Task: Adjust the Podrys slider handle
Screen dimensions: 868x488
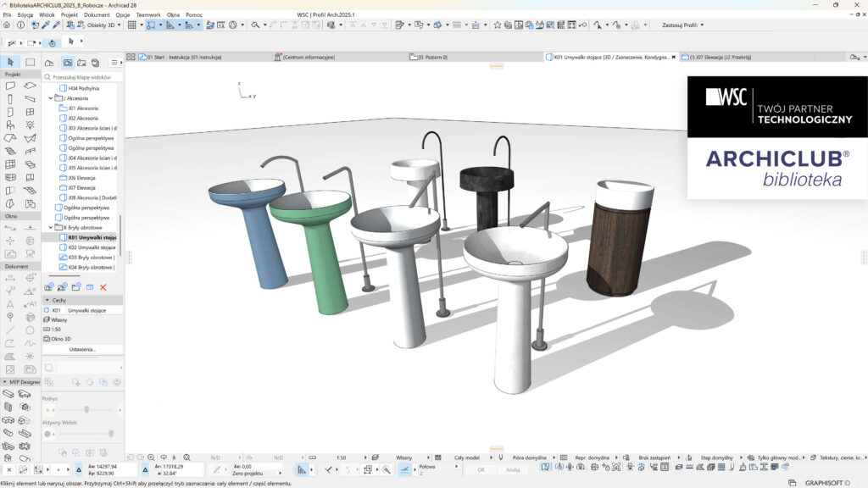Action: coord(86,409)
